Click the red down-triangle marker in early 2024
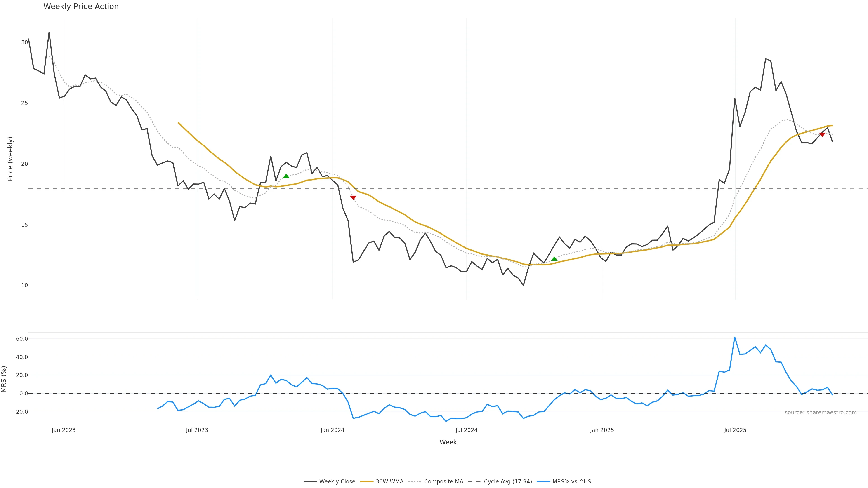 (353, 198)
